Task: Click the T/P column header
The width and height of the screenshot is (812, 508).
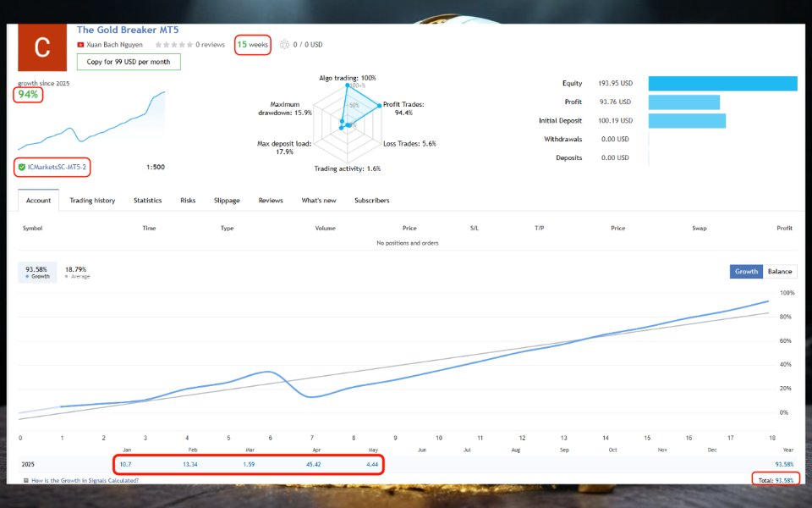Action: click(x=539, y=228)
